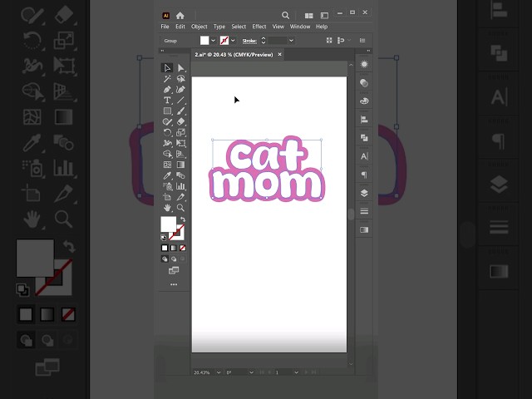This screenshot has height=399, width=532.
Task: Open the Effect menu
Action: click(x=259, y=27)
